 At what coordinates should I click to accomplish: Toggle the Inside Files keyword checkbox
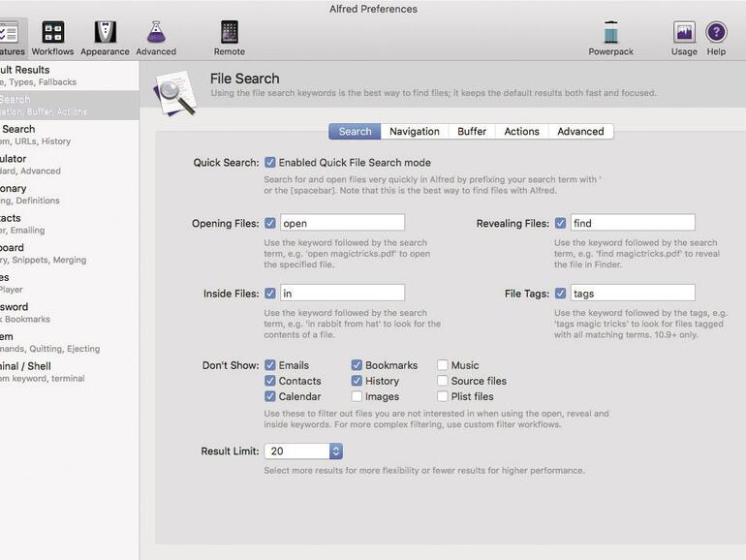(x=269, y=294)
